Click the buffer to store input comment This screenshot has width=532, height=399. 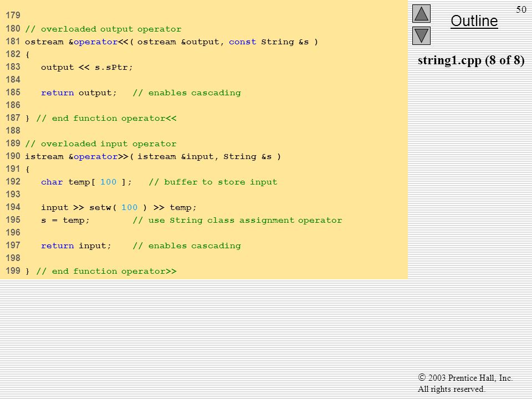coord(213,182)
